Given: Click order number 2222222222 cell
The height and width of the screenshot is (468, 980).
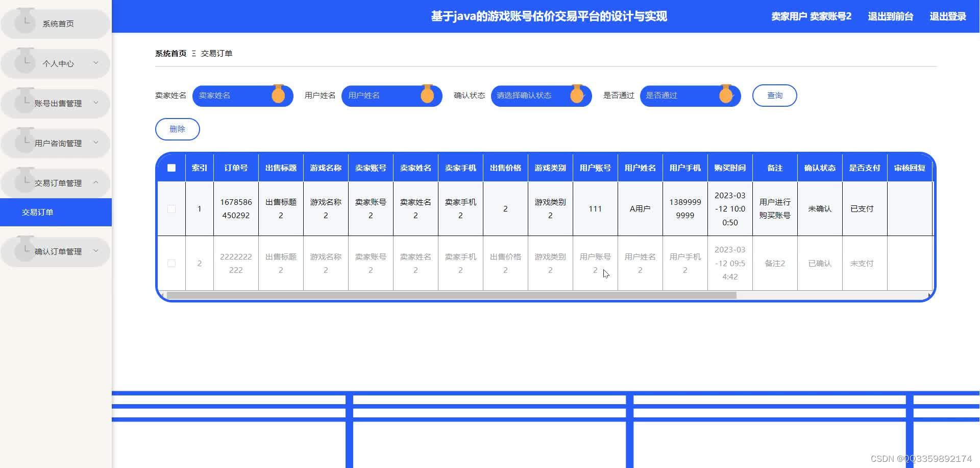Looking at the screenshot, I should tap(236, 263).
